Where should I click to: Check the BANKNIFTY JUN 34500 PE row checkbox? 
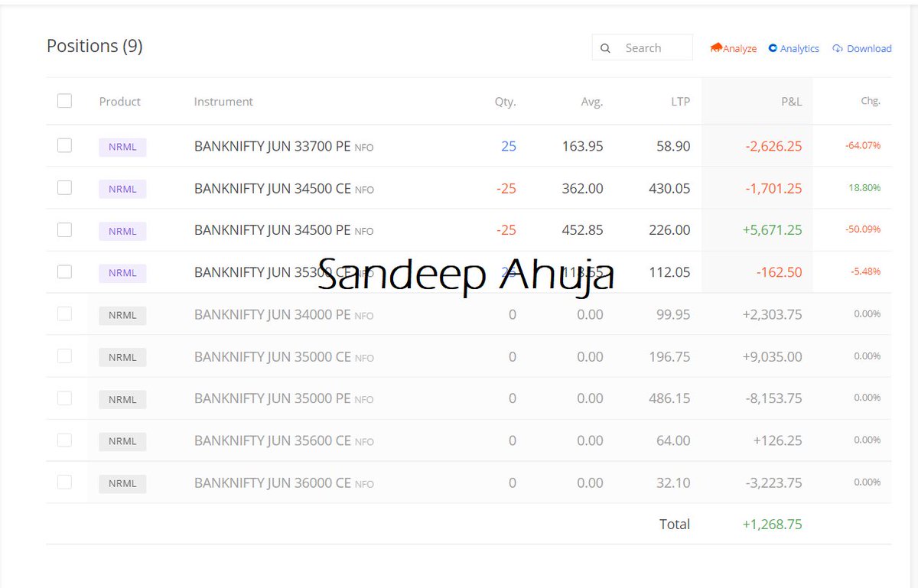click(64, 229)
